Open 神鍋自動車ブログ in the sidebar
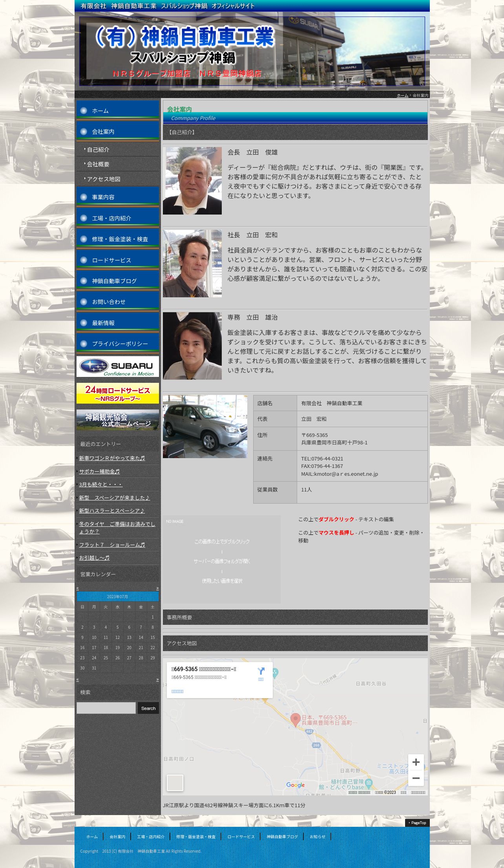The height and width of the screenshot is (868, 504). (118, 281)
